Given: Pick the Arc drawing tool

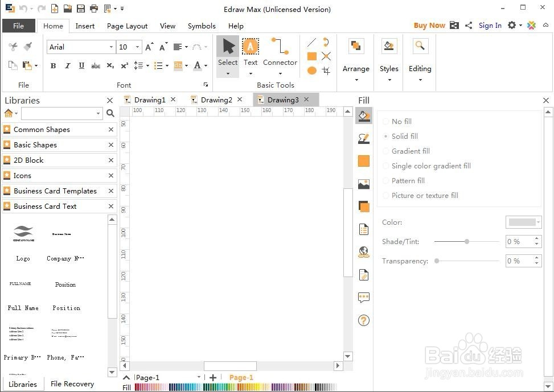Looking at the screenshot, I should pos(326,42).
